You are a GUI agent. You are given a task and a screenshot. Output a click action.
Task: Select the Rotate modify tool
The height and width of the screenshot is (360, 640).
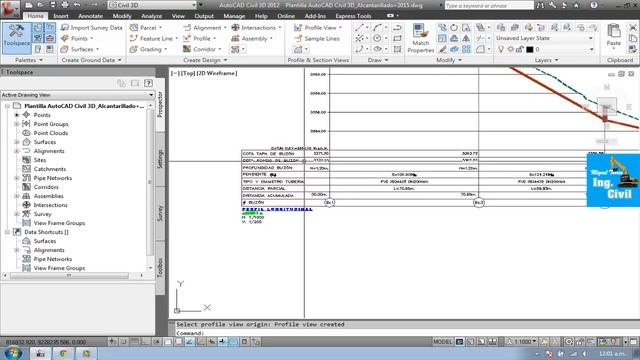coord(454,27)
